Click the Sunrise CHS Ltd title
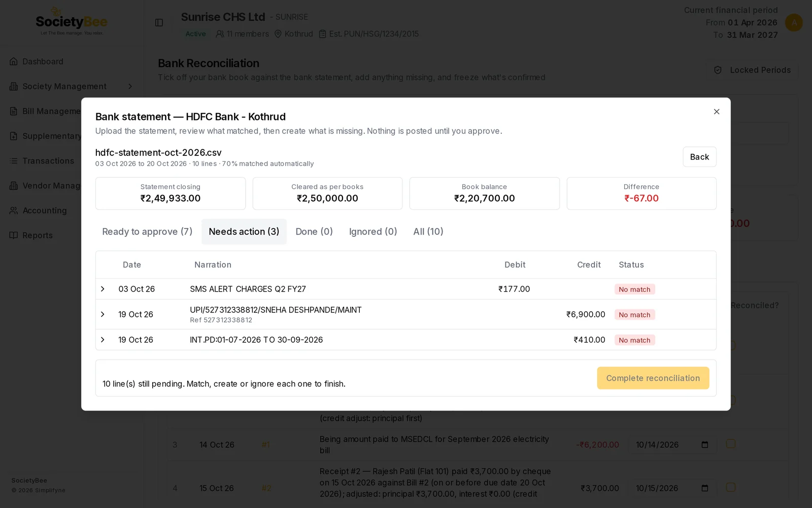The width and height of the screenshot is (812, 508). (223, 17)
